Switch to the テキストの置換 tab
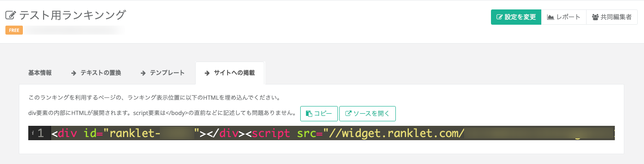644x164 pixels. [96, 73]
